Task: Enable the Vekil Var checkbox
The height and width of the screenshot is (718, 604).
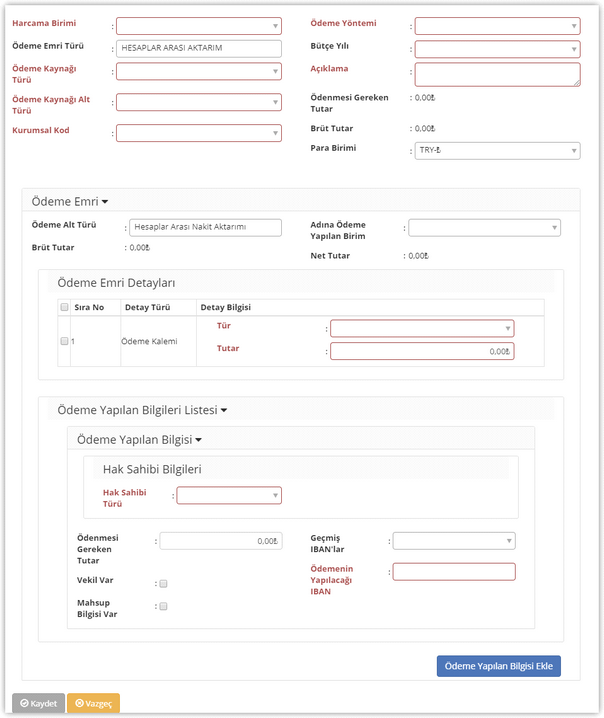Action: tap(163, 583)
